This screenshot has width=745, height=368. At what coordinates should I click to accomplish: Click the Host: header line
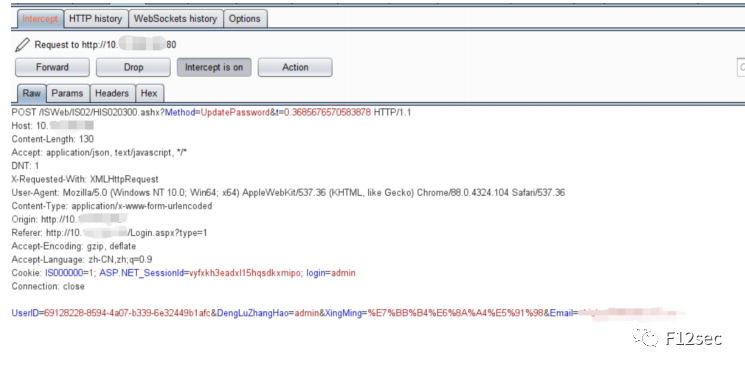pyautogui.click(x=52, y=126)
